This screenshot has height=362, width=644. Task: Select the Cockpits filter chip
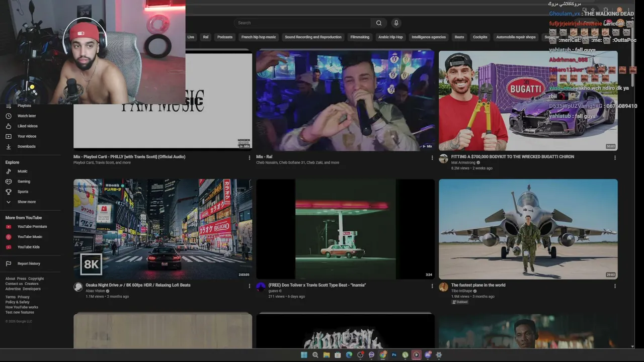480,37
